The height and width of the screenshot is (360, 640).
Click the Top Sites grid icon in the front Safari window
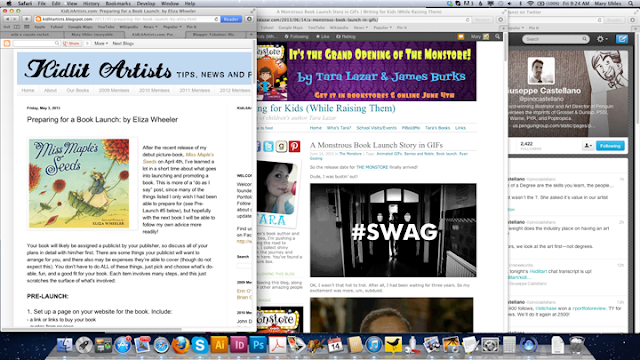[x=27, y=27]
